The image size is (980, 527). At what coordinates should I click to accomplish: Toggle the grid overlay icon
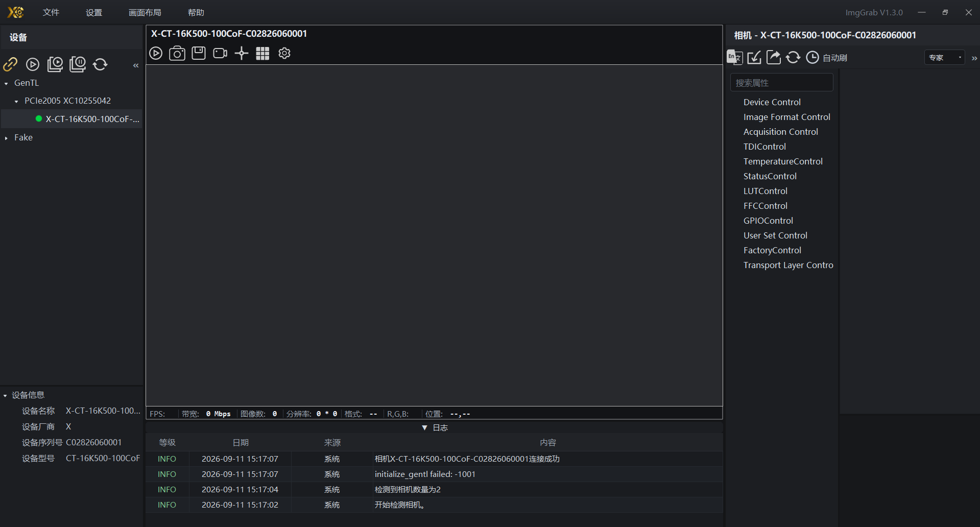point(262,53)
